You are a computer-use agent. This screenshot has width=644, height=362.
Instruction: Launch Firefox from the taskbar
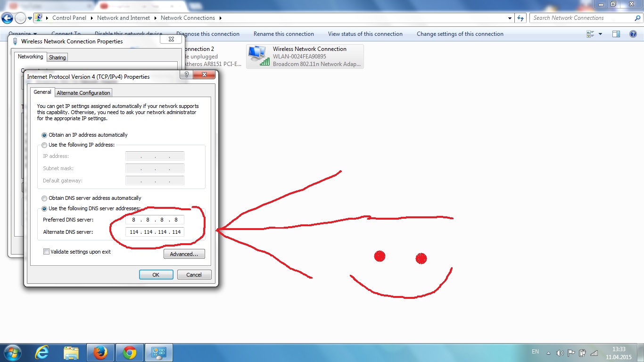(x=100, y=353)
